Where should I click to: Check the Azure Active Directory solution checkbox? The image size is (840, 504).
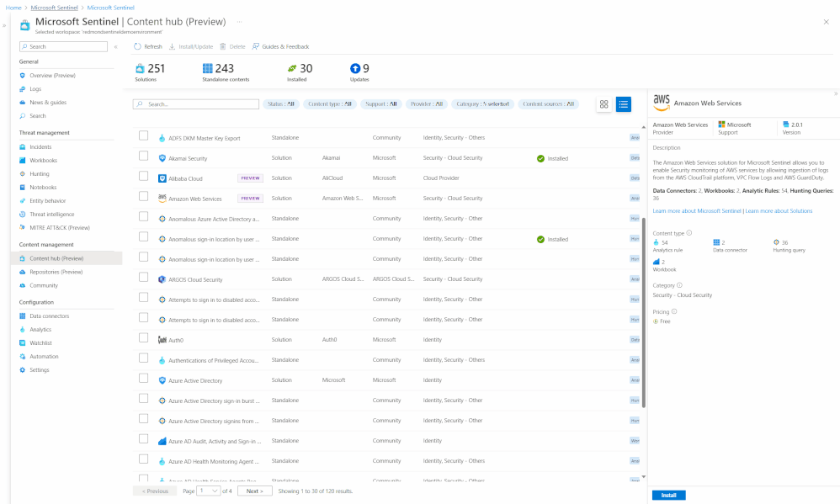(x=144, y=378)
